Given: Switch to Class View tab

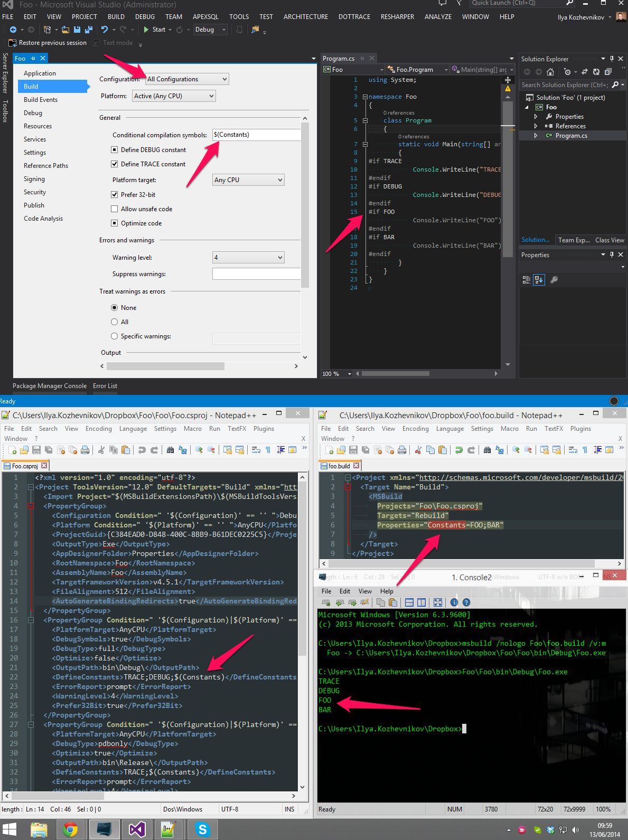Looking at the screenshot, I should (610, 240).
